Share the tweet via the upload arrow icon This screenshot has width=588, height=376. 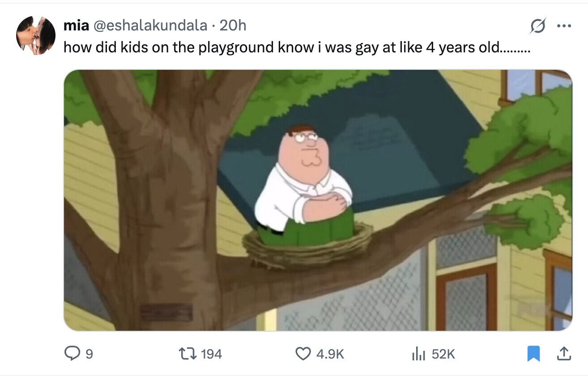click(564, 354)
